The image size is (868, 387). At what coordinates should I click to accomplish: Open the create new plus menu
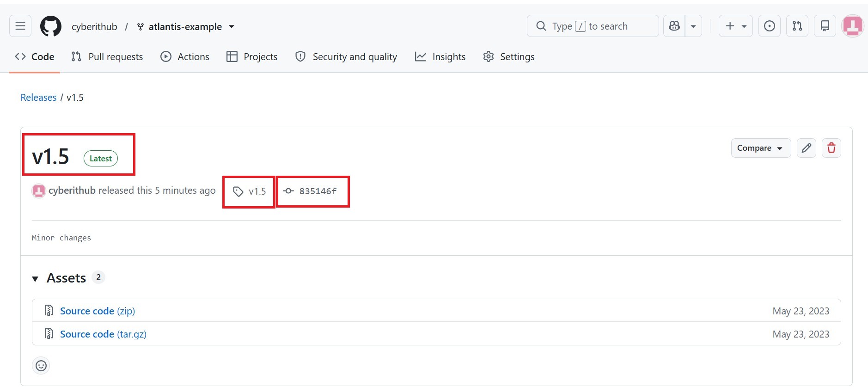(736, 26)
